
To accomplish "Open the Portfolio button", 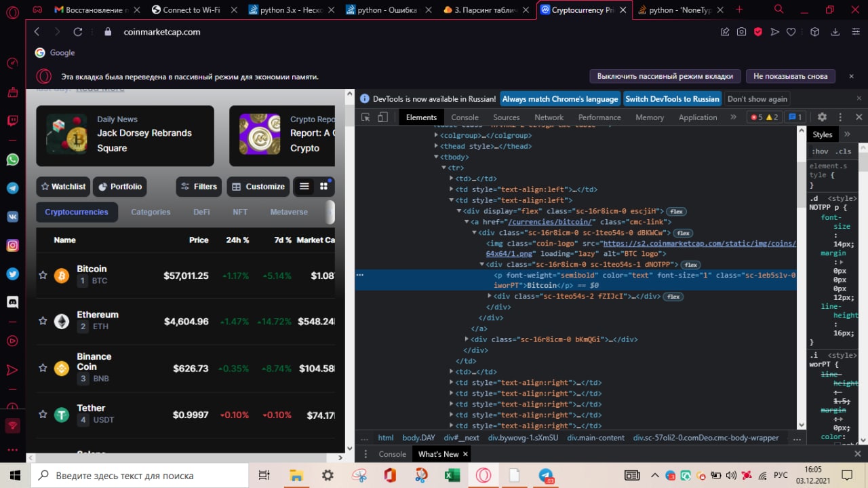I will coord(119,187).
